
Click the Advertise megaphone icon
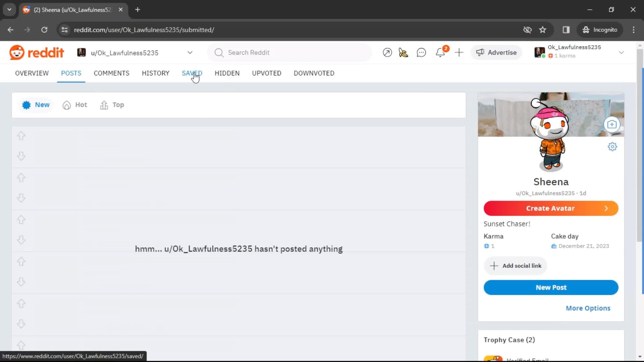click(479, 53)
